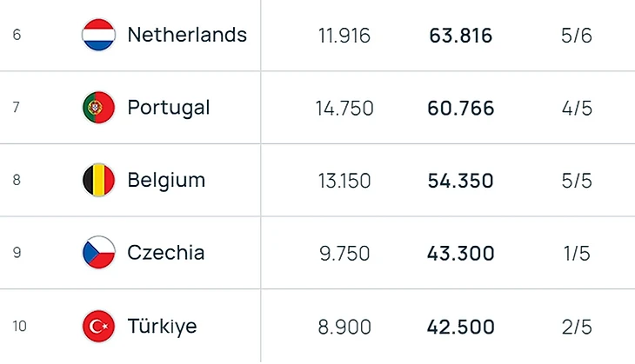The width and height of the screenshot is (635, 364).
Task: Select the Belgium country name
Action: 166,181
